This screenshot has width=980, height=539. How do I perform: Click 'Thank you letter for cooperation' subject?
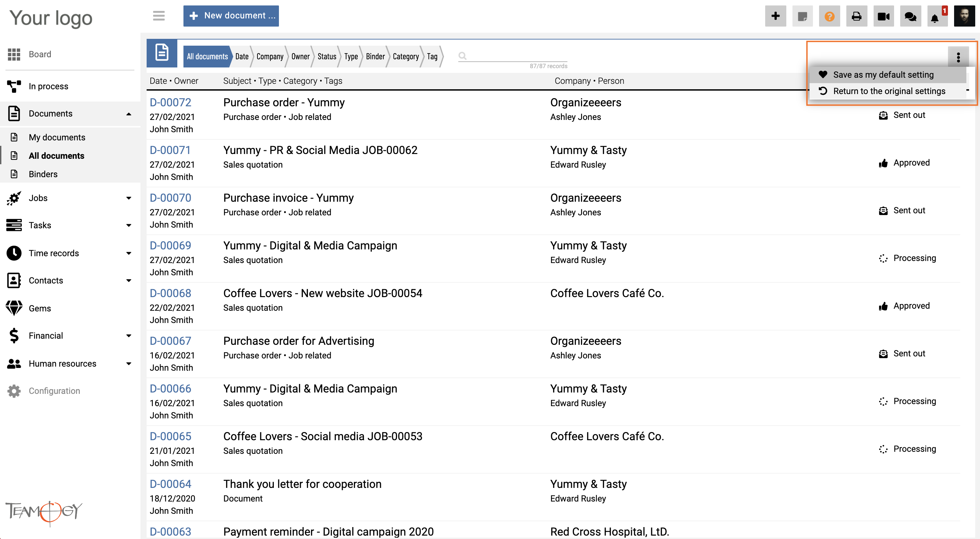[x=302, y=484]
